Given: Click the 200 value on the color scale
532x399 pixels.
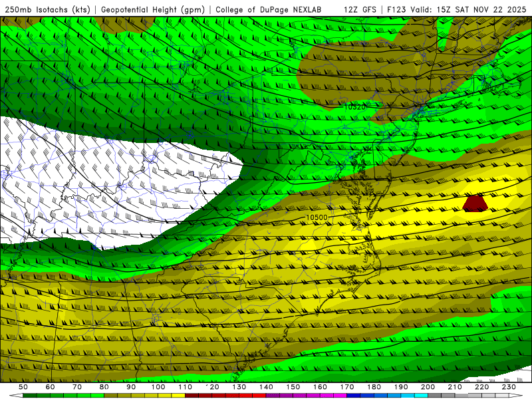Looking at the screenshot, I should [x=428, y=387].
